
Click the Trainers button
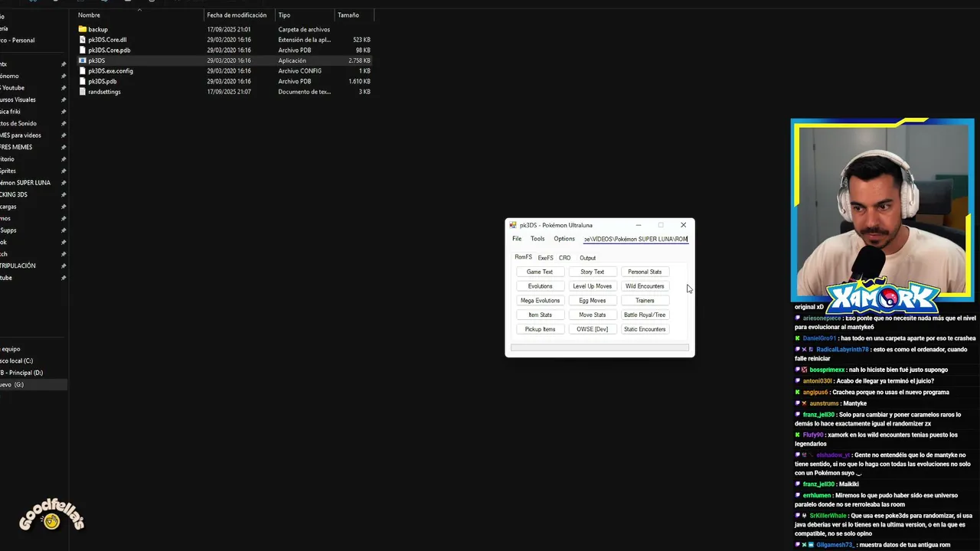(x=645, y=301)
